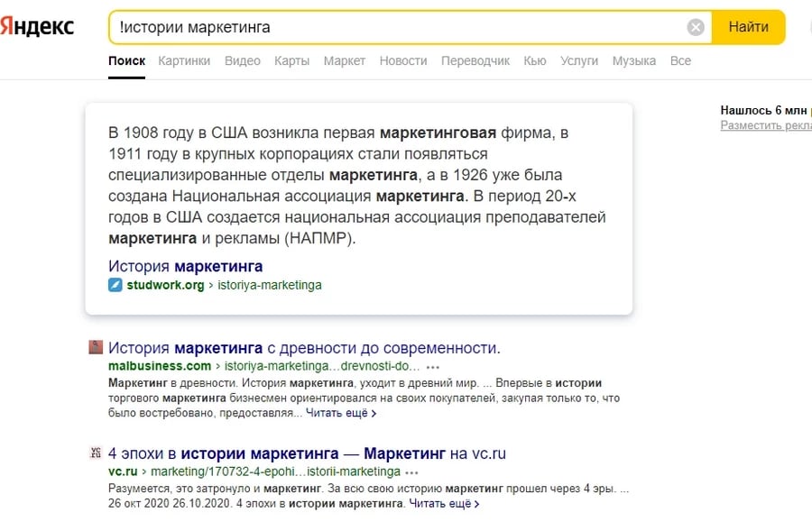
Task: Click the studwork.org favicon
Action: tap(115, 285)
